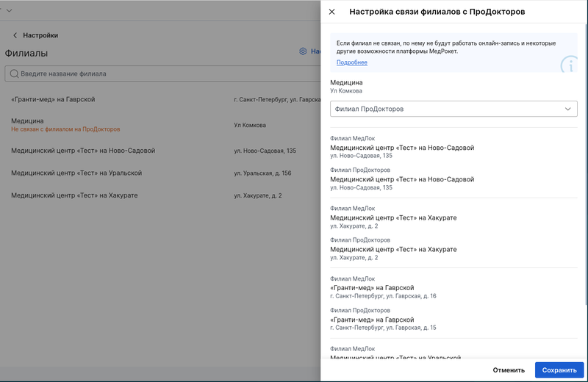The image size is (588, 382).
Task: Click the chevron dropdown in the top-left corner
Action: [10, 10]
